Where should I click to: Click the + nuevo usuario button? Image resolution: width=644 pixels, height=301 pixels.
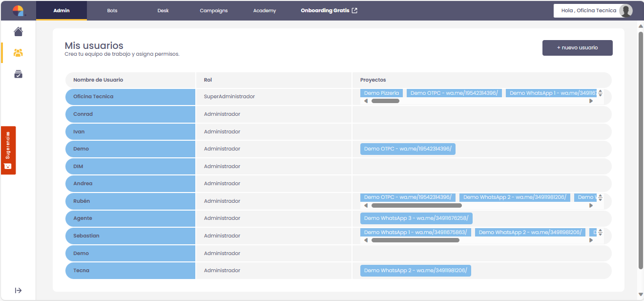(577, 48)
